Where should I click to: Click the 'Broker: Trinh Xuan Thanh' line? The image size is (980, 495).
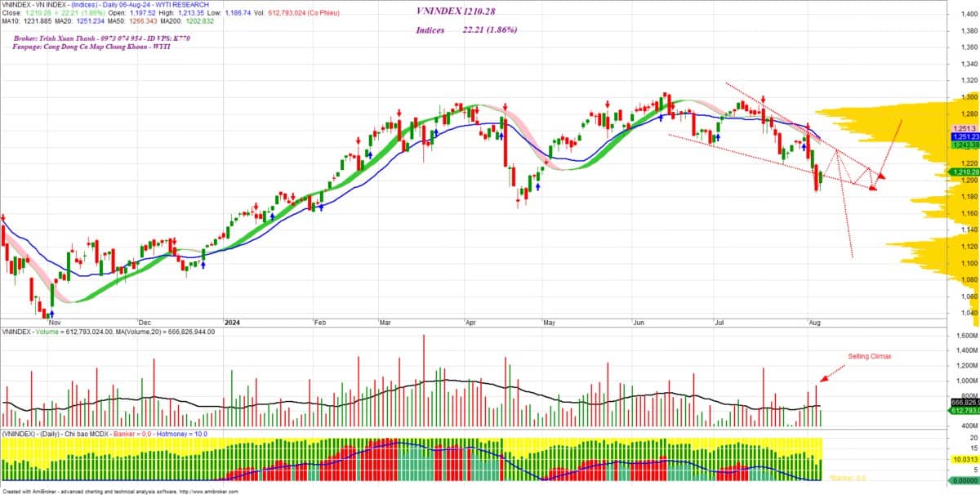pyautogui.click(x=102, y=38)
